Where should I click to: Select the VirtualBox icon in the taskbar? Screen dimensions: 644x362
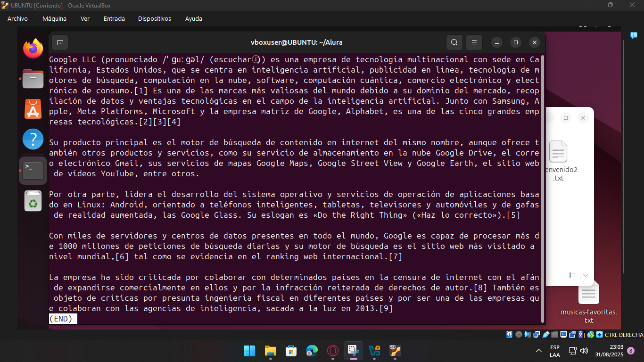click(x=395, y=351)
